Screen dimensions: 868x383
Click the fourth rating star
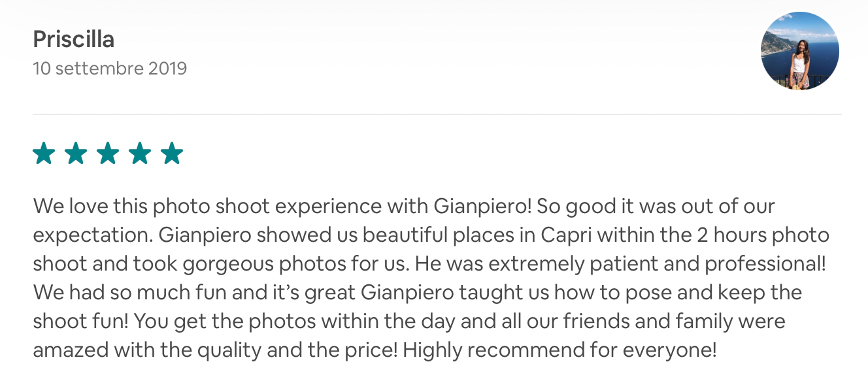(140, 154)
